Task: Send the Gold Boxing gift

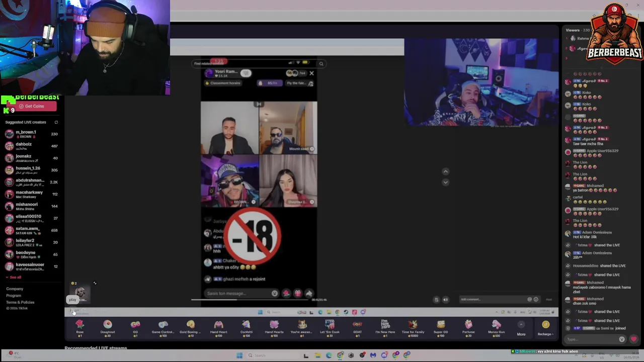Action: [x=191, y=328]
